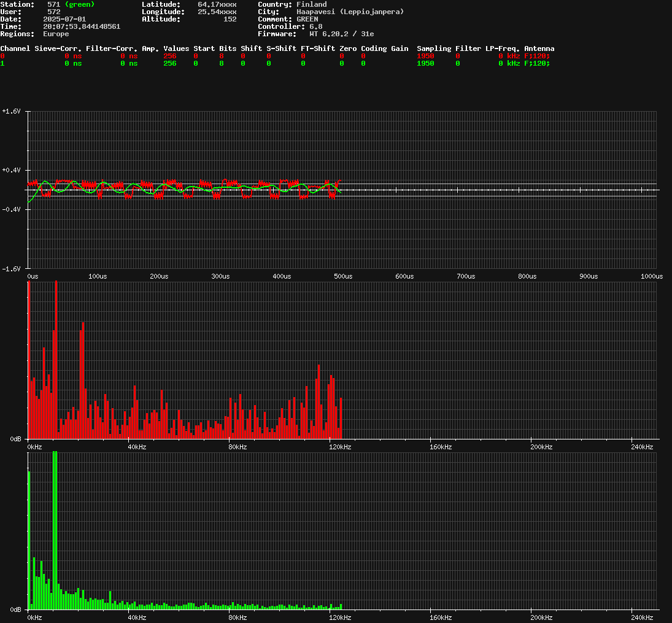The height and width of the screenshot is (623, 672).
Task: Click the "Filter-Corr." column header
Action: pos(112,48)
